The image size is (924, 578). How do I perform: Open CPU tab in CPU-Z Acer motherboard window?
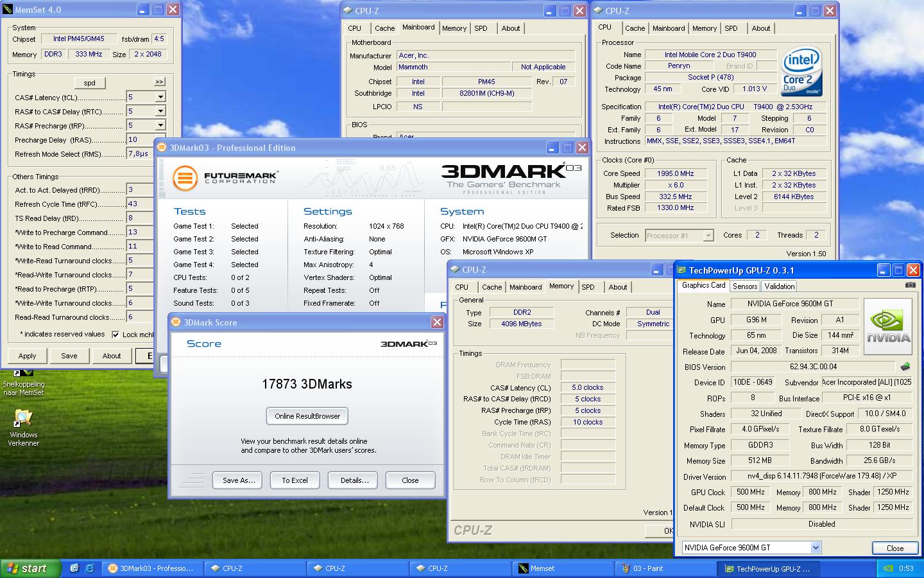[x=354, y=28]
